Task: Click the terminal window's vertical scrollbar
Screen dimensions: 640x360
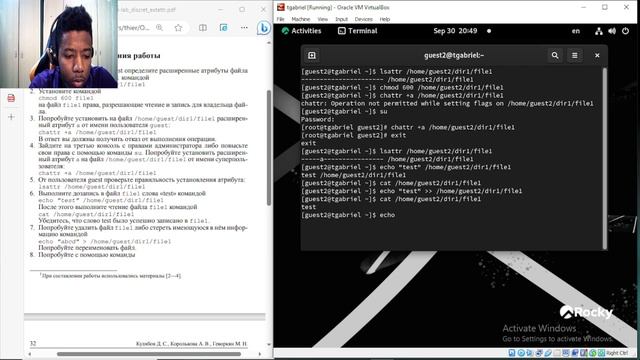Action: click(x=604, y=157)
